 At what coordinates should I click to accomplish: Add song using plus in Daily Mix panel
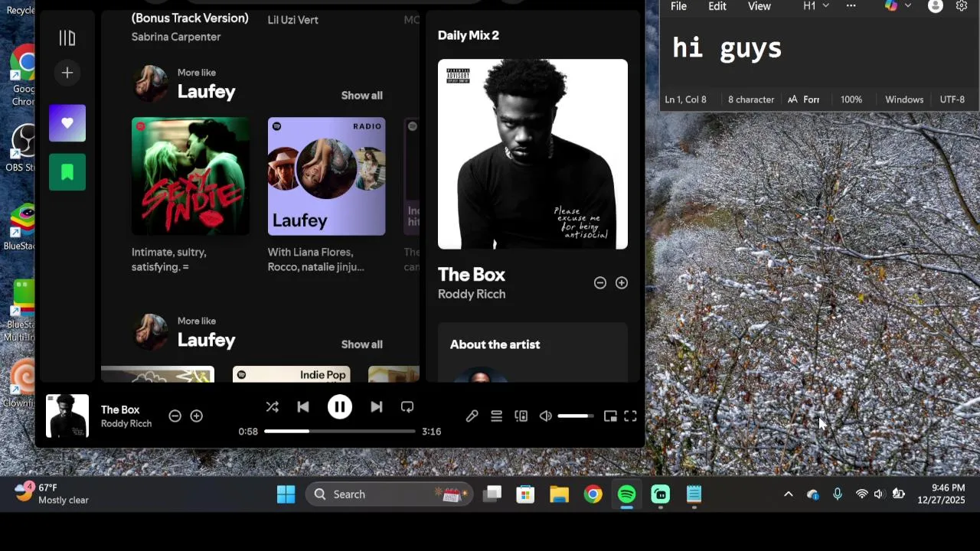click(x=622, y=283)
